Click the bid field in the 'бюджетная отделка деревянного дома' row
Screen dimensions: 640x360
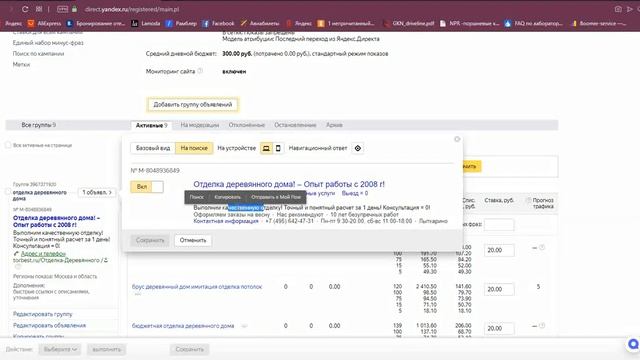[x=499, y=328]
